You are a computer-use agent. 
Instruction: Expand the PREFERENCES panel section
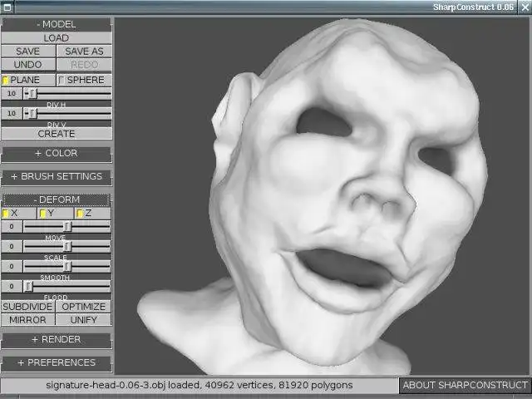coord(57,362)
